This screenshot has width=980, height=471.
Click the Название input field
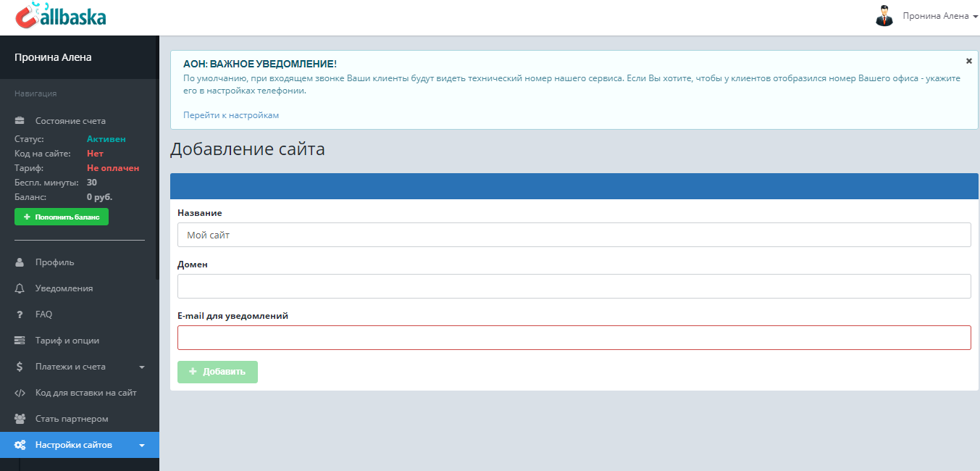[574, 235]
